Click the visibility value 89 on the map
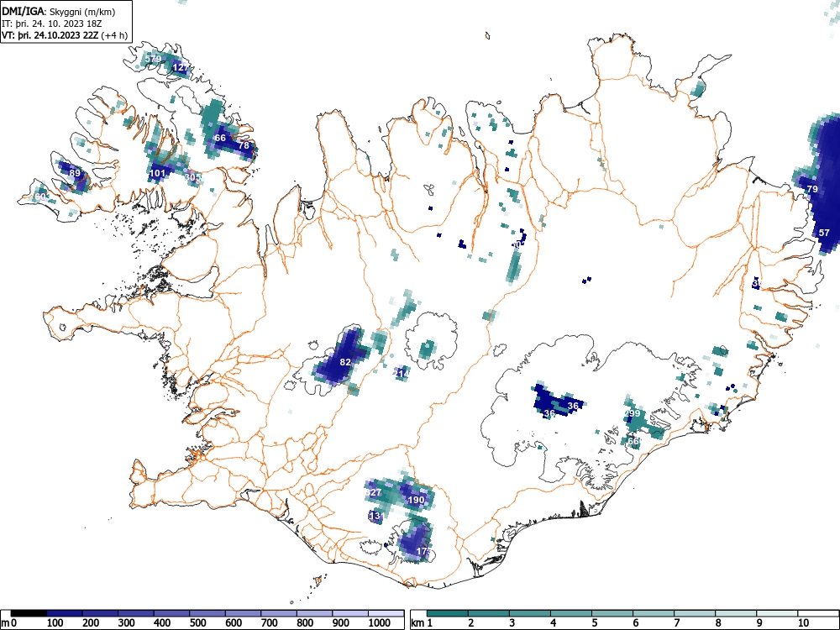 75,173
